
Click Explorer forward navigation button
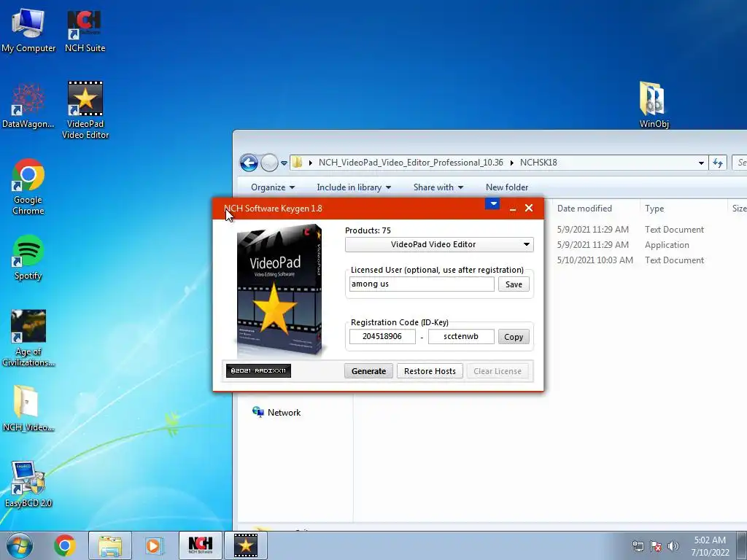pyautogui.click(x=269, y=163)
